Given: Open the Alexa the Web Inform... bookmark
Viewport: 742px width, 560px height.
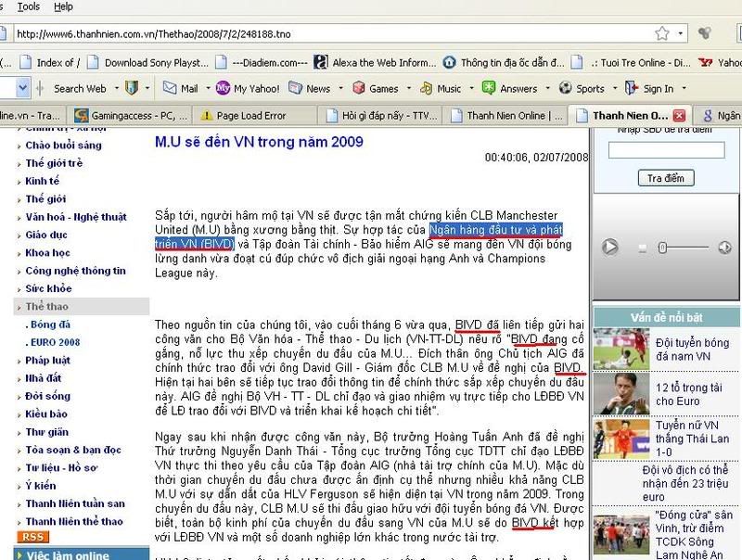Looking at the screenshot, I should pyautogui.click(x=375, y=62).
